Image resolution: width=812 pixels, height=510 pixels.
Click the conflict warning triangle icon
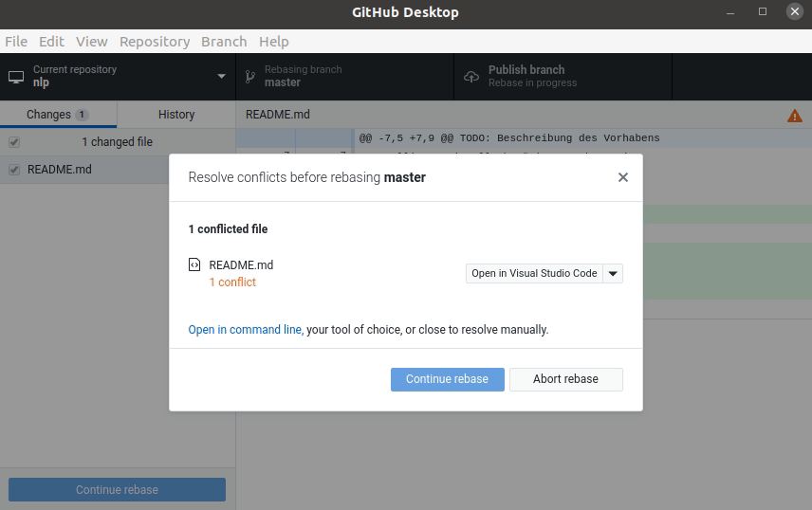tap(794, 116)
